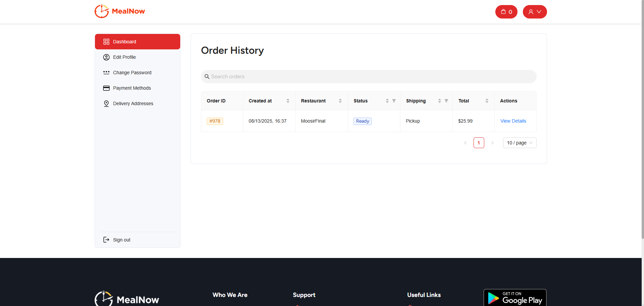Viewport: 644px width, 306px height.
Task: Click the #978 order ID tag
Action: point(215,121)
